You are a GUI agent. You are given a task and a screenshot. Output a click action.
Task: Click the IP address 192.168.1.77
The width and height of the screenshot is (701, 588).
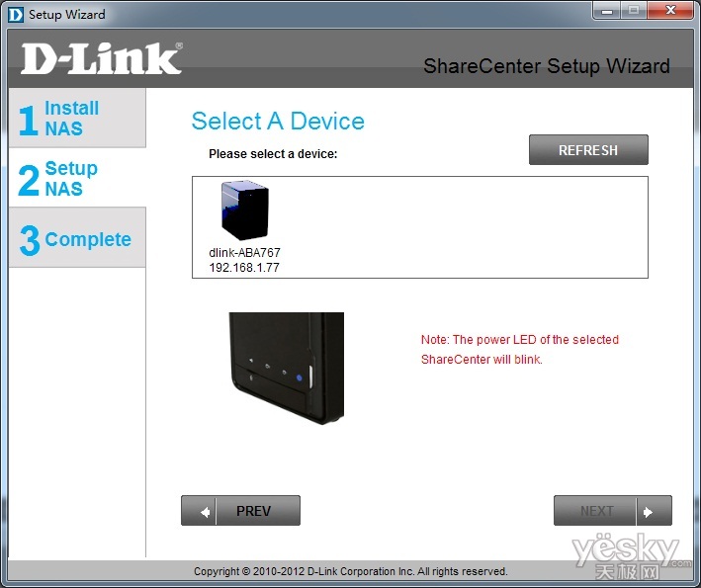click(244, 268)
